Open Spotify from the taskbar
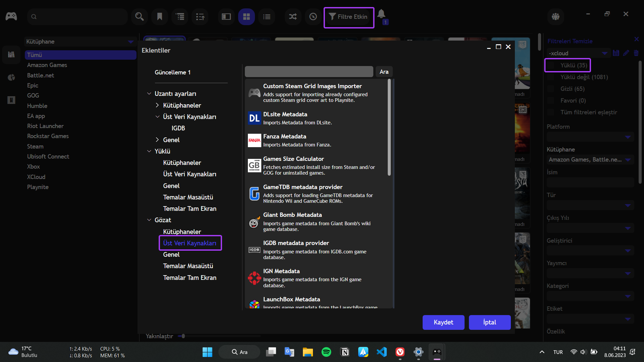The image size is (644, 362). click(326, 352)
